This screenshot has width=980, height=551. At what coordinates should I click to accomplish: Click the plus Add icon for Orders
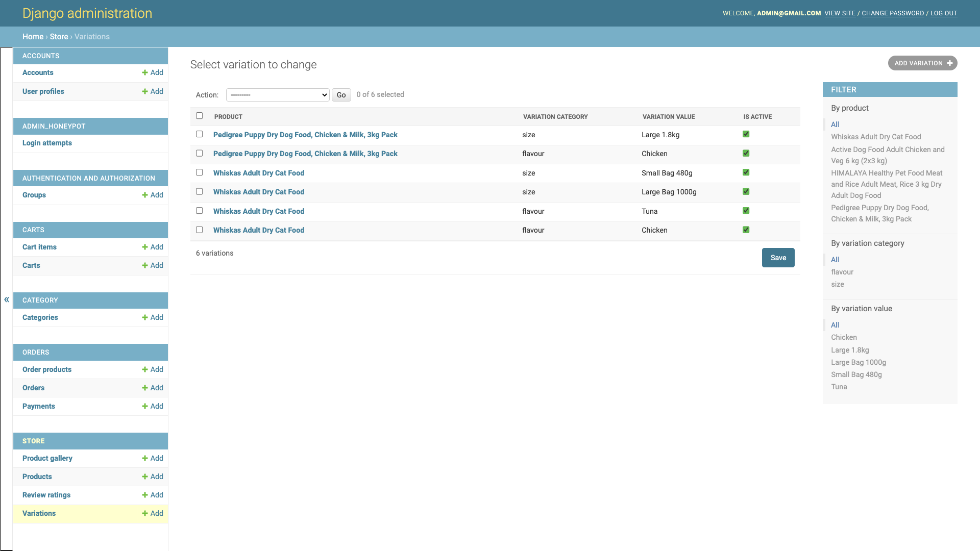click(x=153, y=388)
